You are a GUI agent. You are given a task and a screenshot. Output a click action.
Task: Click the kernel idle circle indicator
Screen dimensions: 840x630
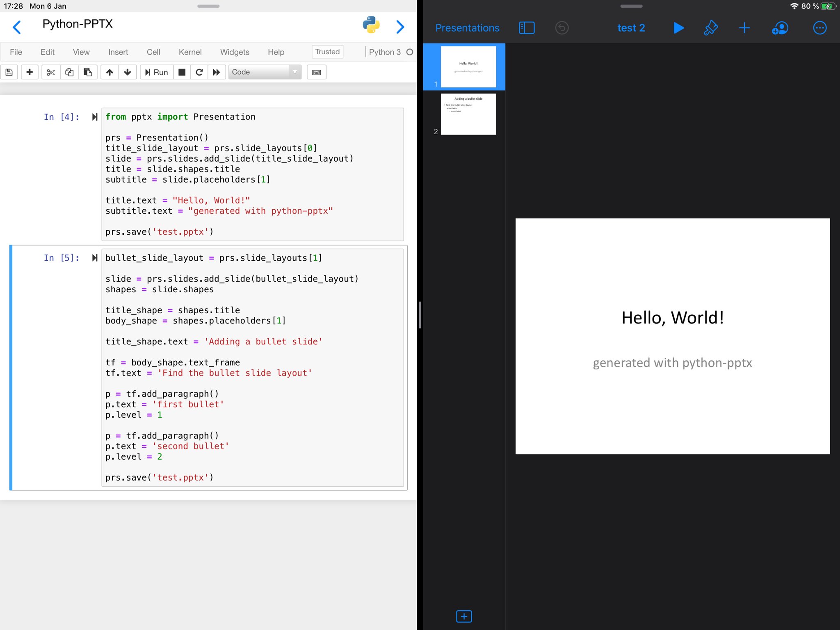410,52
